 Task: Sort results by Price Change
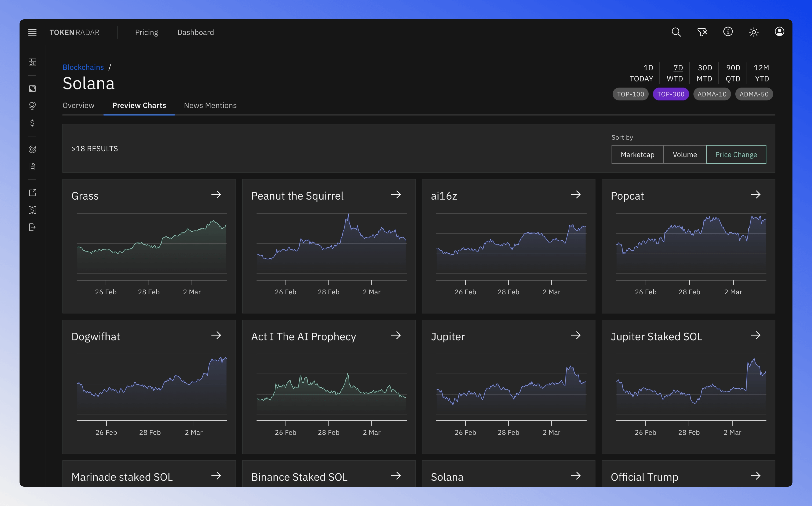pyautogui.click(x=736, y=155)
